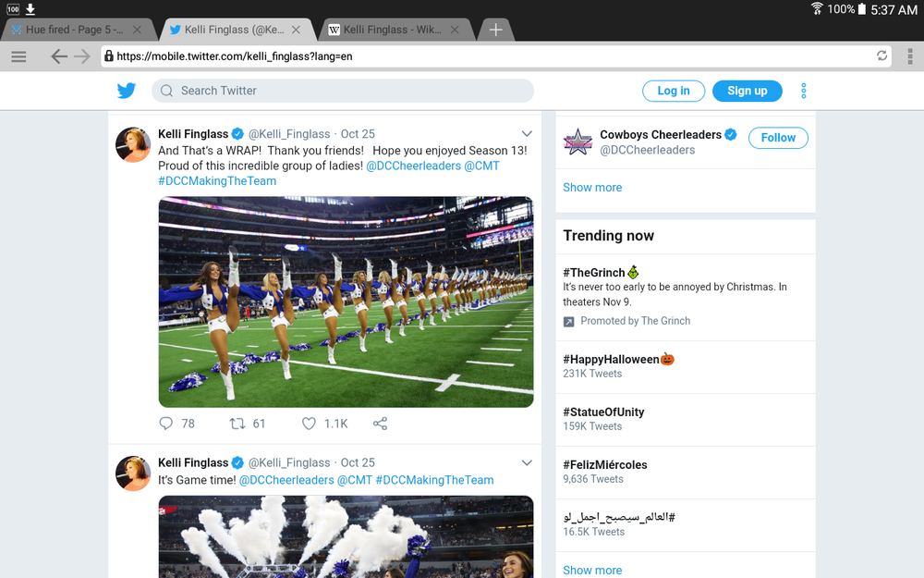Screen dimensions: 924x578
Task: Click the Search Twitter input field
Action: (343, 91)
